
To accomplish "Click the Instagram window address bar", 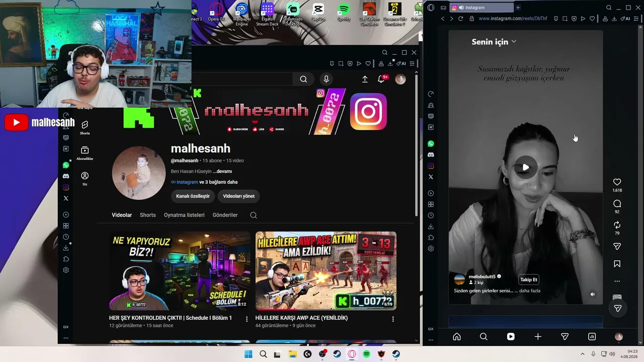I will click(x=513, y=19).
